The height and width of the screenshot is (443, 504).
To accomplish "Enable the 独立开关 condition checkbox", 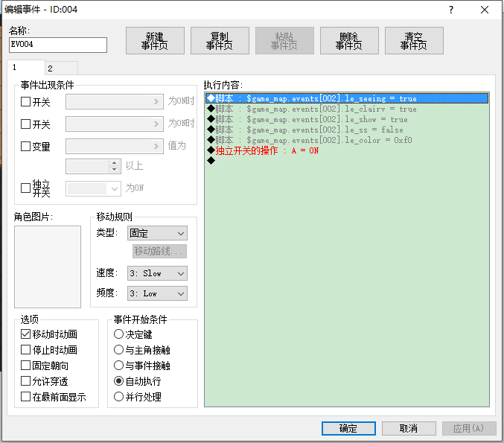I will point(25,188).
